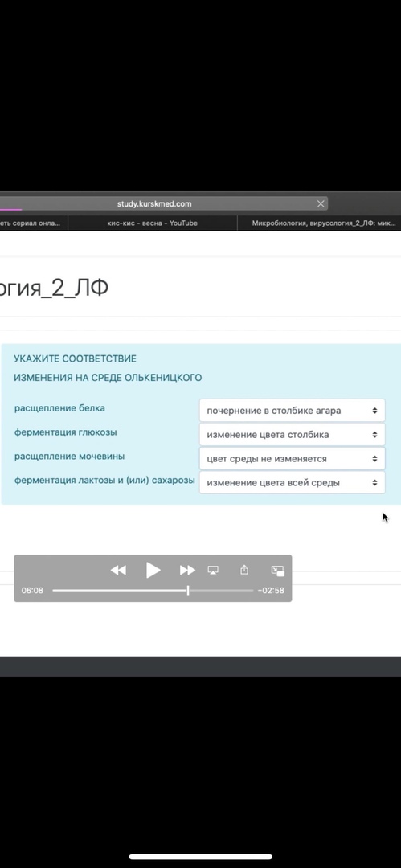The height and width of the screenshot is (868, 401).
Task: Click the ИЗМЕНЕНИЯ НА СРЕДЕ ОЛЬКЕНИЦКОГО heading text
Action: 108,378
